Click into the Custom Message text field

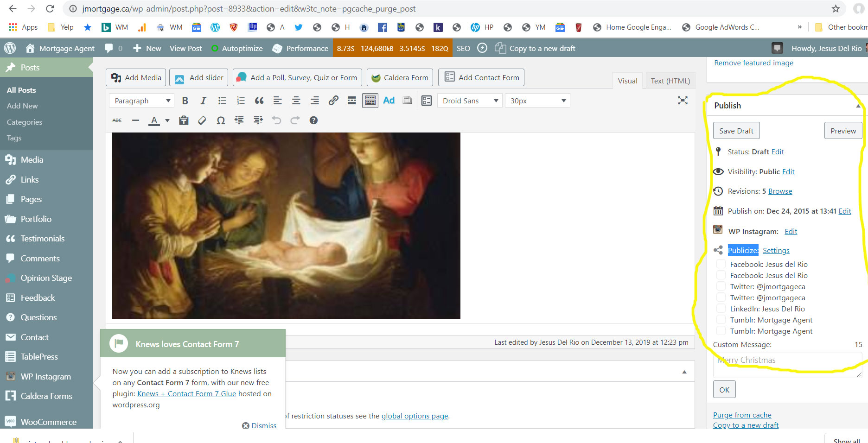(x=787, y=365)
